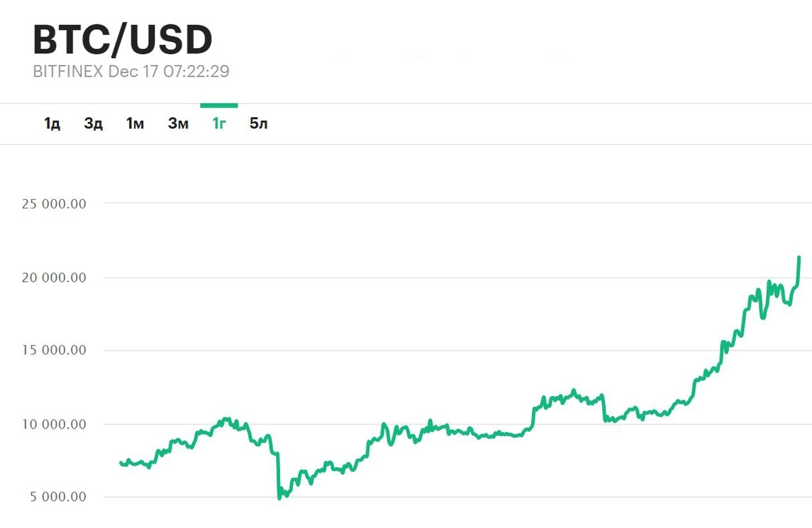
Task: Click the 25 000.00 axis label
Action: coord(53,204)
